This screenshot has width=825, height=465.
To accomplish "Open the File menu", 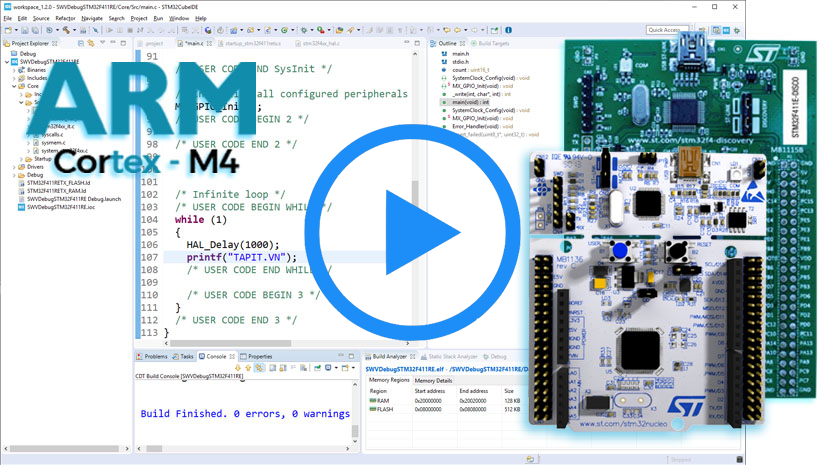I will pyautogui.click(x=7, y=18).
